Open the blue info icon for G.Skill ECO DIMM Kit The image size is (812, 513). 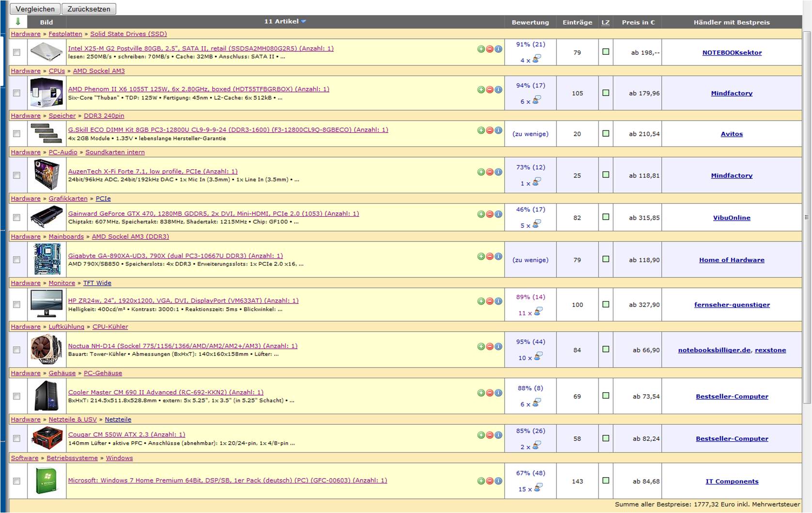pyautogui.click(x=498, y=130)
